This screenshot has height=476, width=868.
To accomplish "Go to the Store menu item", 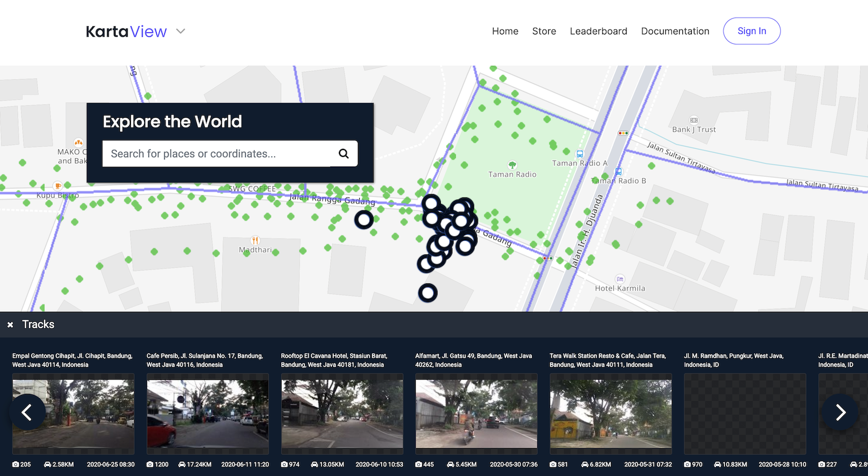I will tap(544, 31).
